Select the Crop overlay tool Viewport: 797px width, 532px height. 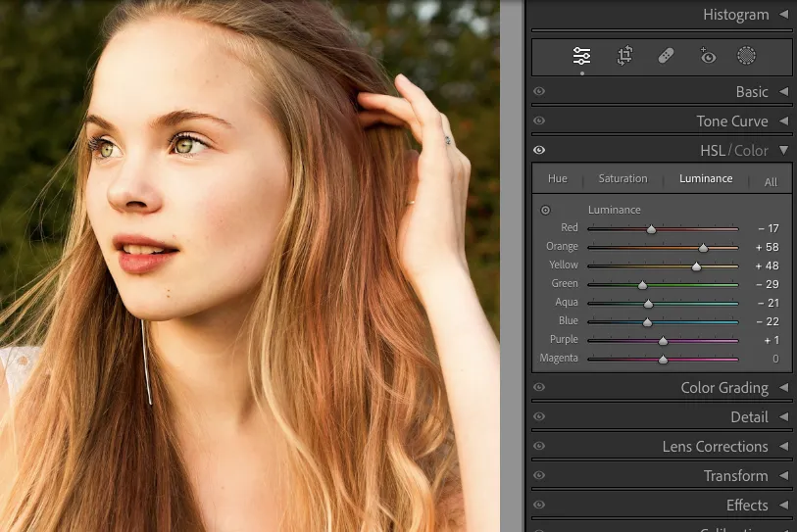(624, 57)
